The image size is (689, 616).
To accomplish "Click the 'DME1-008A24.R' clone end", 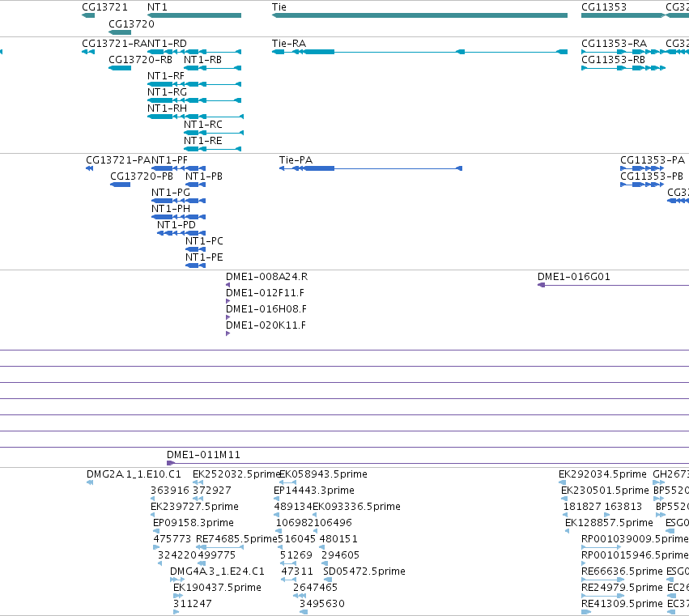I will [228, 285].
